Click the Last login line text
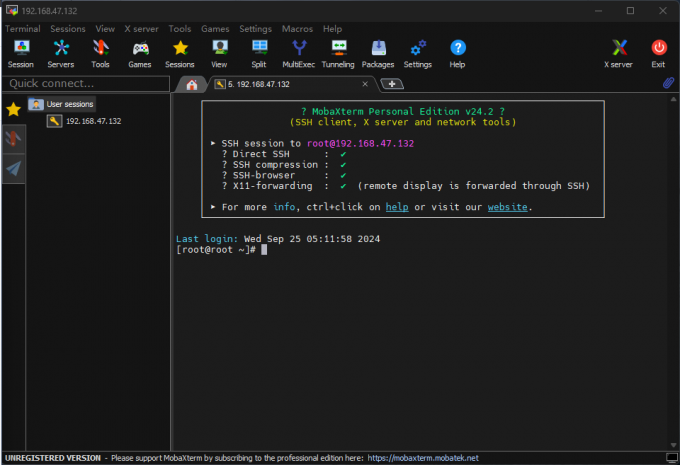680x465 pixels. (278, 239)
